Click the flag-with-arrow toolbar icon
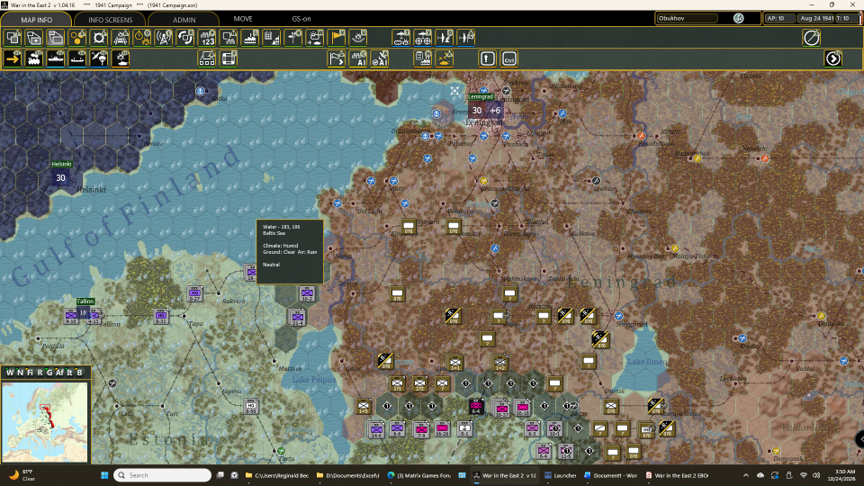The width and height of the screenshot is (864, 486). pos(336,58)
